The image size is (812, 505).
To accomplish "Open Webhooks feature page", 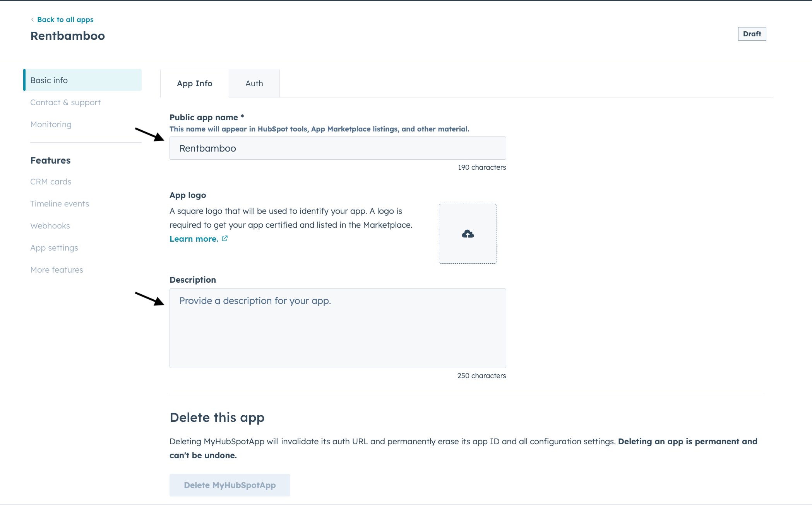I will [50, 226].
